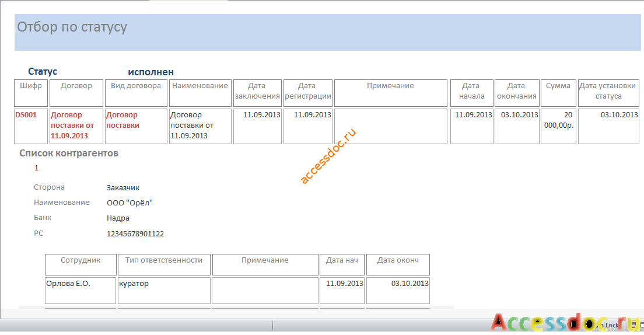Select the 11.09.2013 cell under 'Дата нач'
The width and height of the screenshot is (644, 335).
click(x=342, y=291)
